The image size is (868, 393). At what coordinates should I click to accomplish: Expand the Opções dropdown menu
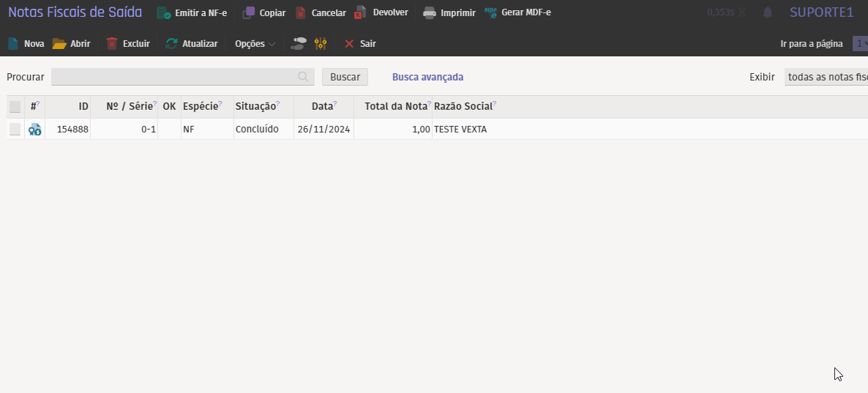click(x=255, y=44)
